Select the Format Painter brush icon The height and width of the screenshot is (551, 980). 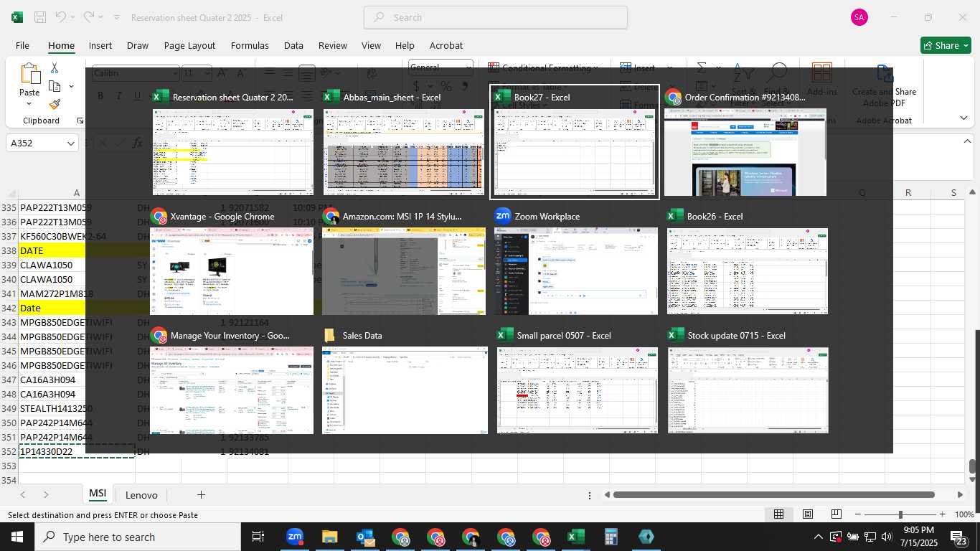[55, 104]
